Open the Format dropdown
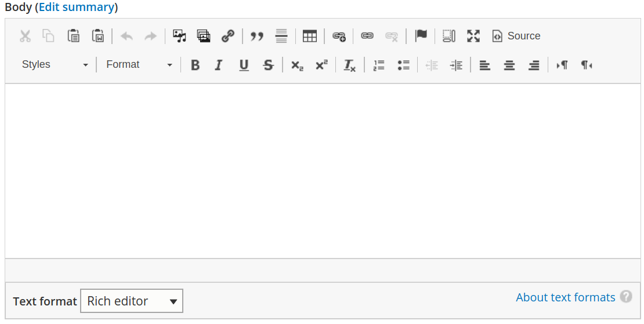The width and height of the screenshot is (644, 324). [139, 65]
